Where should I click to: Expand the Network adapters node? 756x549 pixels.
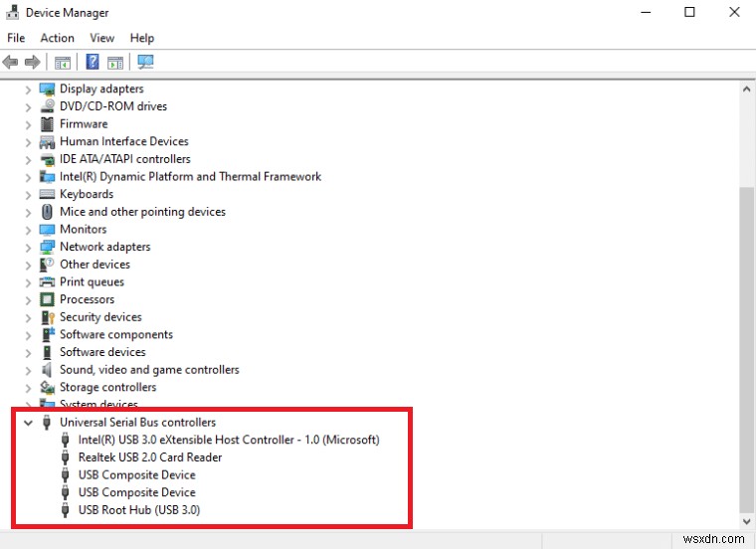click(x=28, y=248)
